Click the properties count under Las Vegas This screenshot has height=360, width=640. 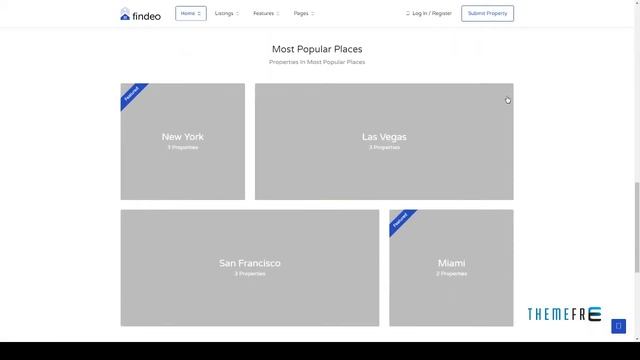[x=384, y=147]
